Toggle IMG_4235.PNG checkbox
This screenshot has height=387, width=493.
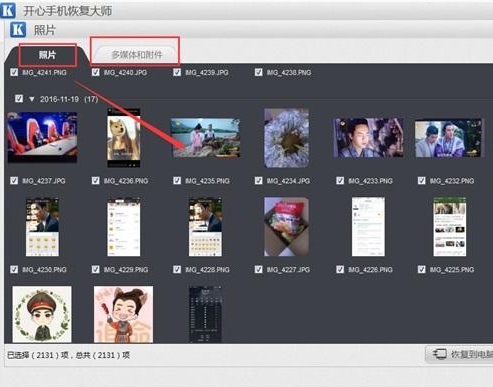pyautogui.click(x=177, y=180)
